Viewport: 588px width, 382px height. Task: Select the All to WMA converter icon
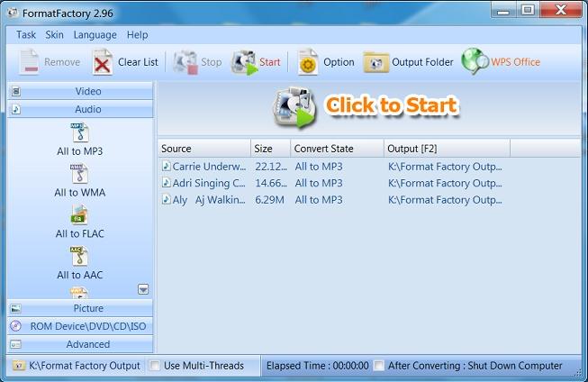click(79, 174)
